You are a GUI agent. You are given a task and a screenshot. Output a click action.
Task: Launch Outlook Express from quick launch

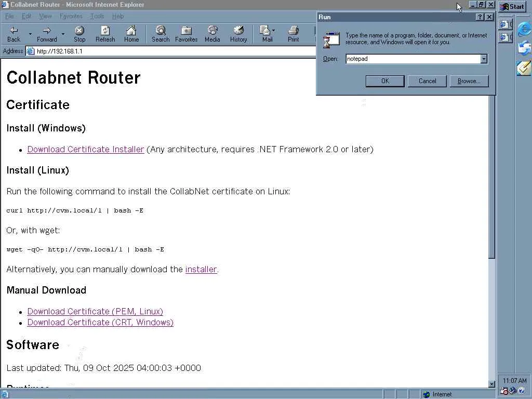click(x=524, y=47)
